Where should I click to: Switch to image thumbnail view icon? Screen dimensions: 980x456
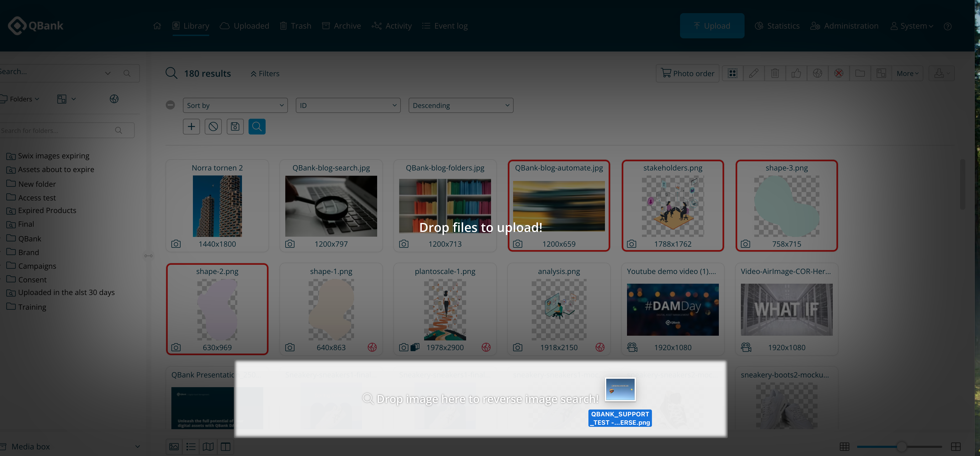(x=174, y=447)
